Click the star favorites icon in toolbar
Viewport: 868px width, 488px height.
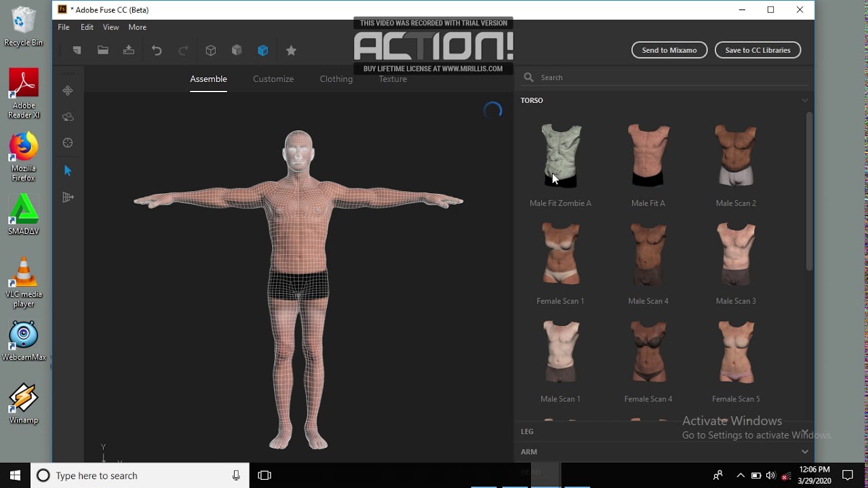pyautogui.click(x=292, y=50)
